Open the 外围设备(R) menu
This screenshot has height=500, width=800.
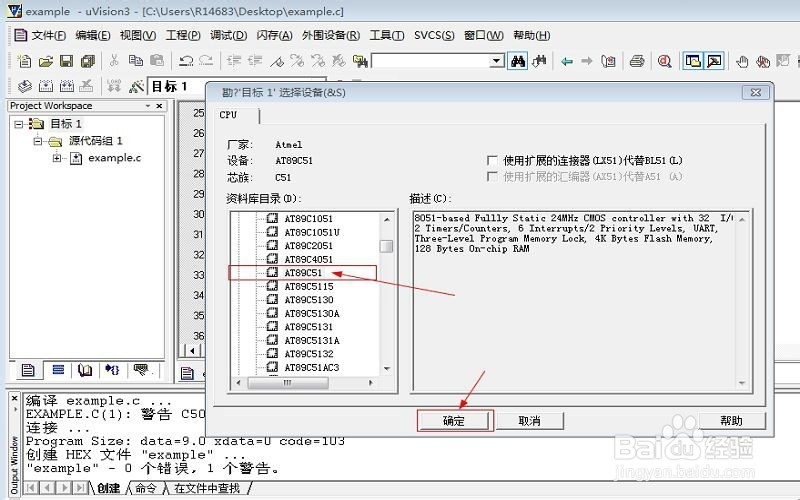pyautogui.click(x=331, y=35)
